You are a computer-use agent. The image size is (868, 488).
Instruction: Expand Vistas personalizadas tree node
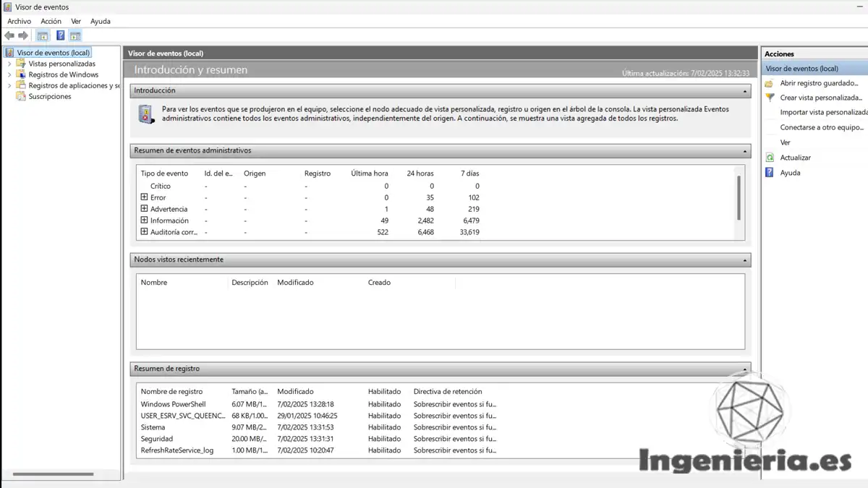pos(9,64)
